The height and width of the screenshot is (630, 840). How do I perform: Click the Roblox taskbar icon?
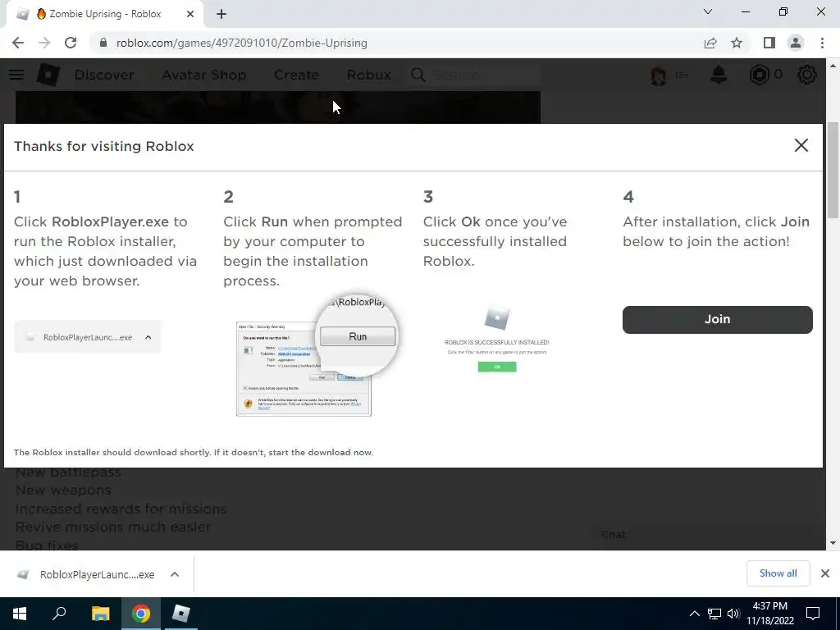181,614
